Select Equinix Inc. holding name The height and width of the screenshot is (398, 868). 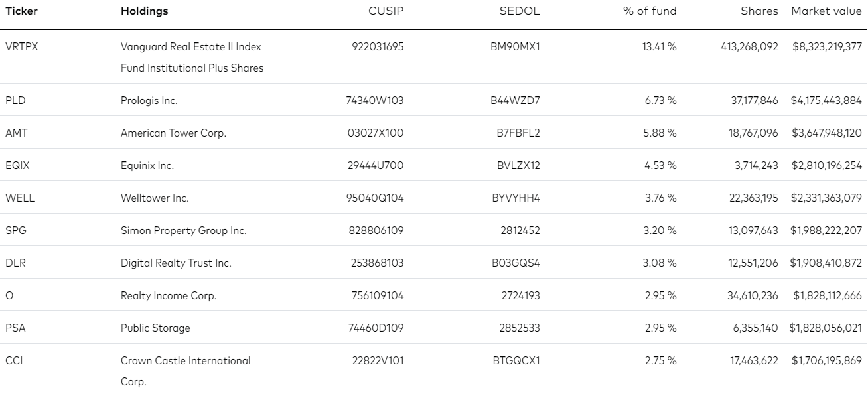click(147, 165)
